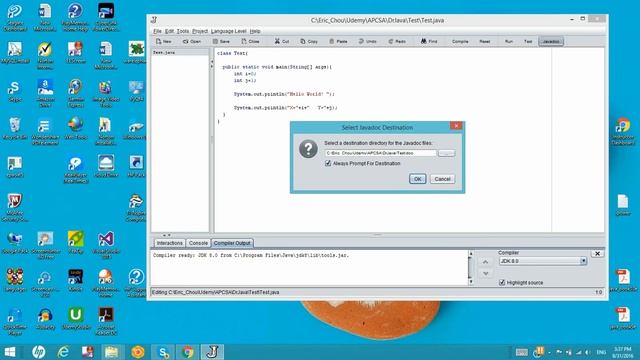640x360 pixels.
Task: Select the Skype desktop shortcut
Action: click(x=14, y=91)
